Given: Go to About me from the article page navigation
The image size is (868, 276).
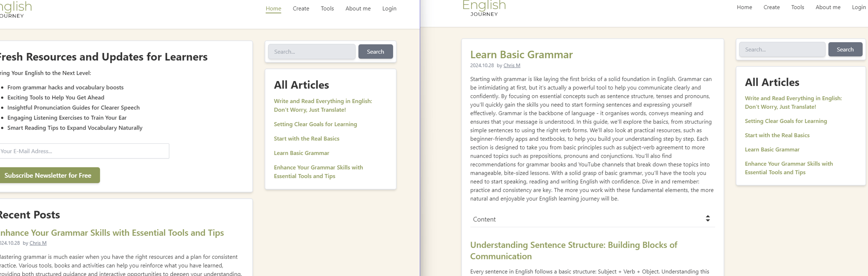Looking at the screenshot, I should [828, 7].
